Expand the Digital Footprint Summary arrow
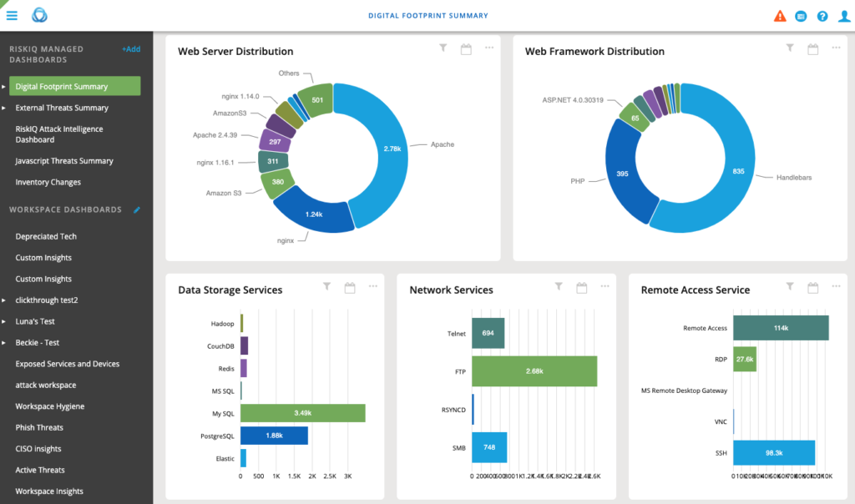This screenshot has height=504, width=855. tap(4, 87)
